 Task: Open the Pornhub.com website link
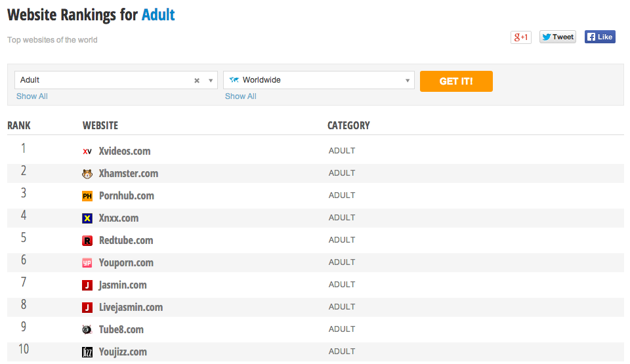click(x=127, y=195)
